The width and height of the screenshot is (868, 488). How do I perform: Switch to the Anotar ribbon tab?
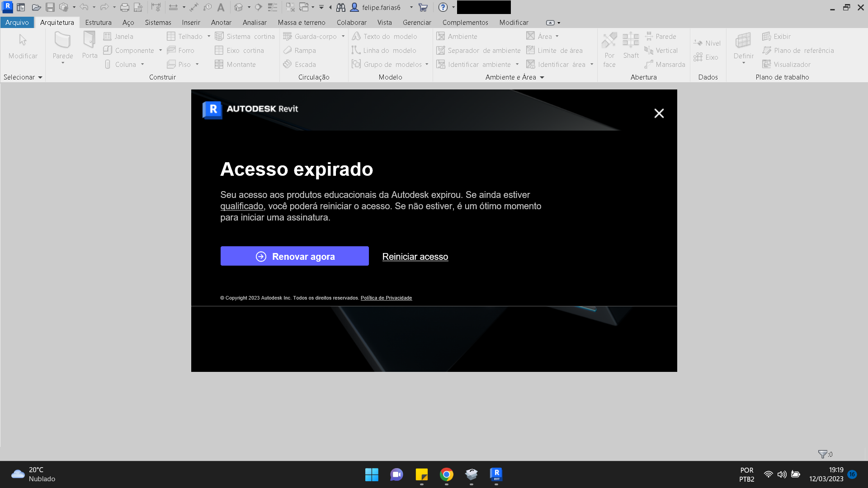coord(221,22)
